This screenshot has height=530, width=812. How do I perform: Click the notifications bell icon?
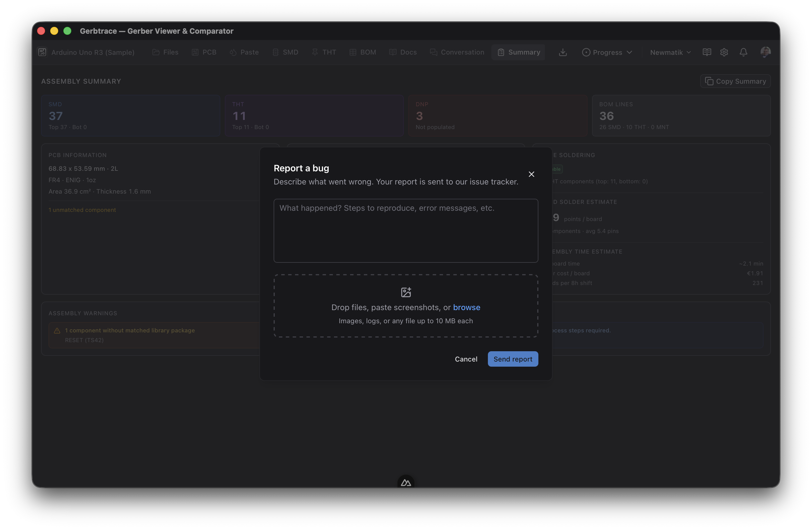tap(743, 52)
